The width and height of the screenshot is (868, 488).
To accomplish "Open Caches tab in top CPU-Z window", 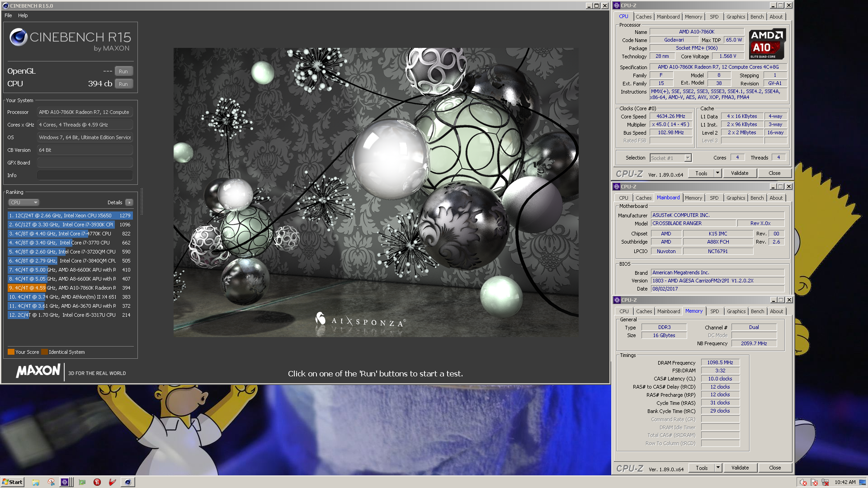I will tap(643, 17).
